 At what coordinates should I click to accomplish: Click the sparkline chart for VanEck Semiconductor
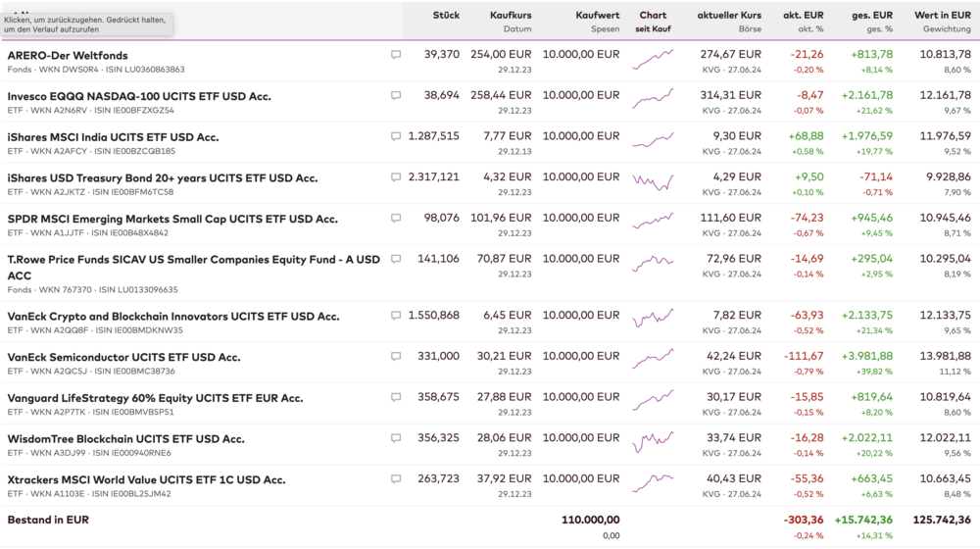pos(653,360)
